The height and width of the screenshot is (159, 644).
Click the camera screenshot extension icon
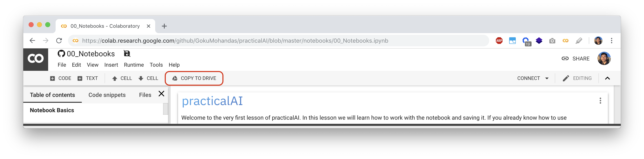click(552, 41)
